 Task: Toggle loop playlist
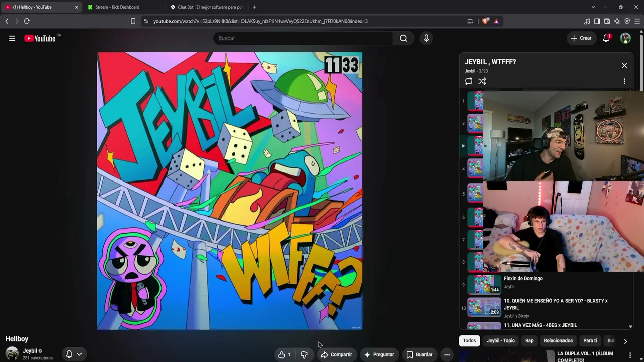(x=469, y=81)
